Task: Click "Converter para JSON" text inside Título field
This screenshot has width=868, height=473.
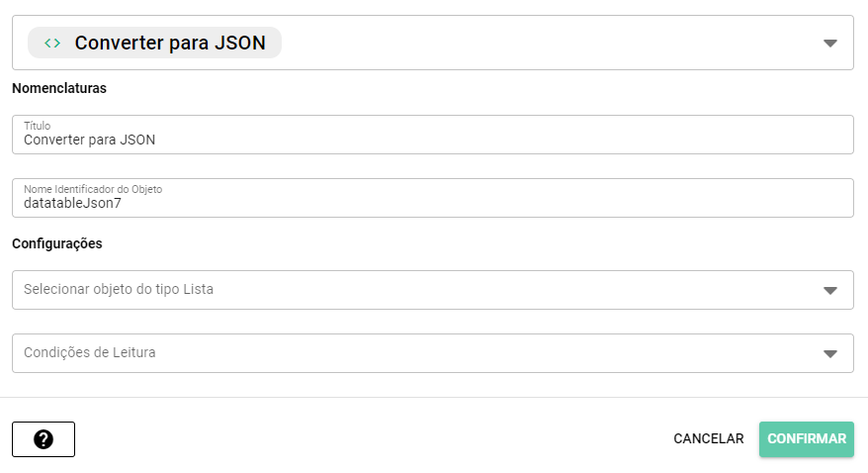Action: [x=89, y=140]
